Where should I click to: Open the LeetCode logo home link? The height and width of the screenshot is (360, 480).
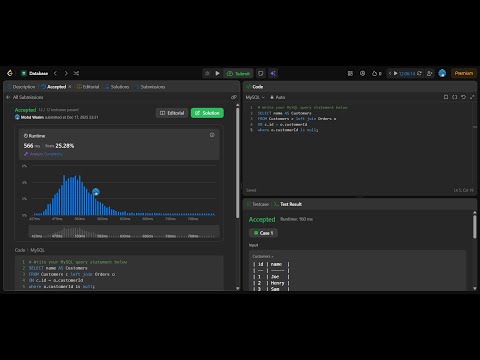click(10, 73)
